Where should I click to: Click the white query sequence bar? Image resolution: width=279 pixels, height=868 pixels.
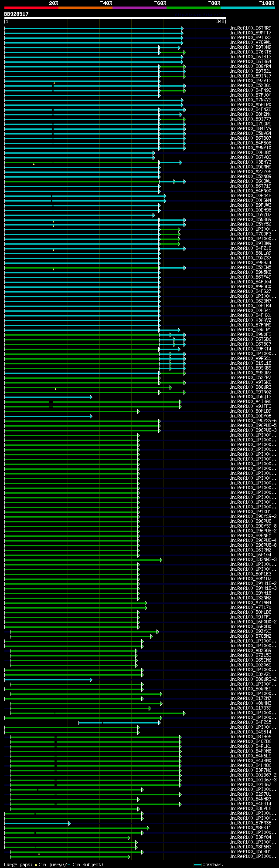point(115,18)
